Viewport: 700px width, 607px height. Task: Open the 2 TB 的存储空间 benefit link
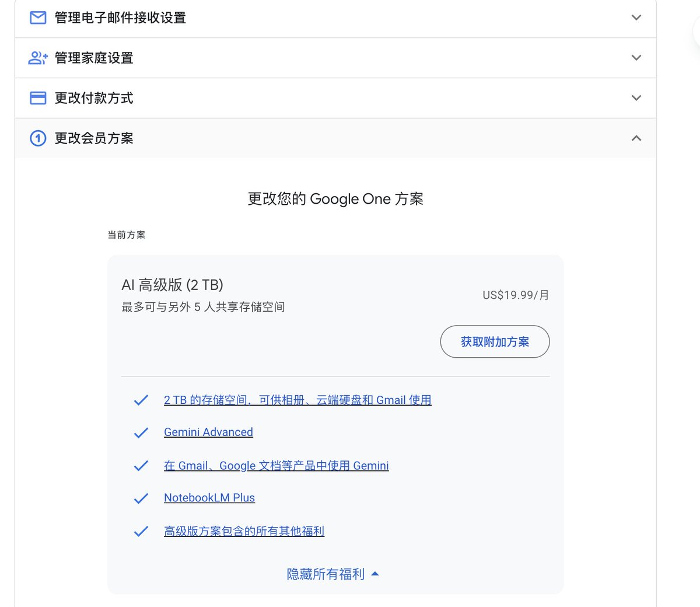coord(297,400)
